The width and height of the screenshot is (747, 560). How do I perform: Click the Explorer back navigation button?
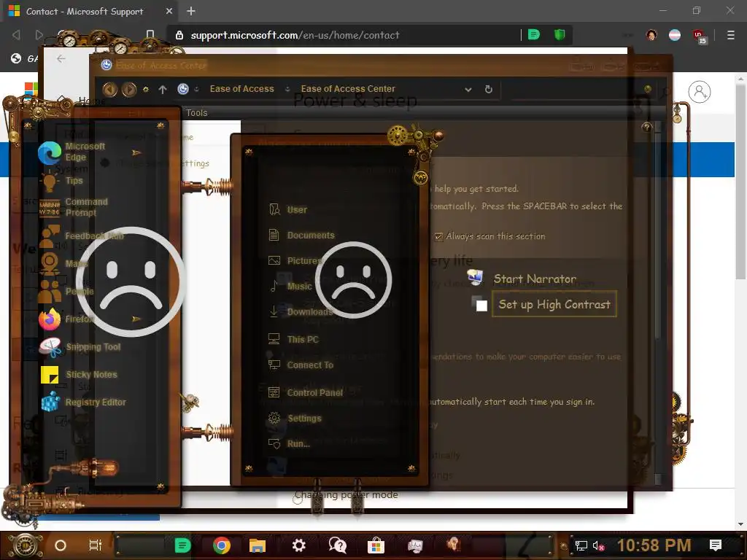click(109, 90)
